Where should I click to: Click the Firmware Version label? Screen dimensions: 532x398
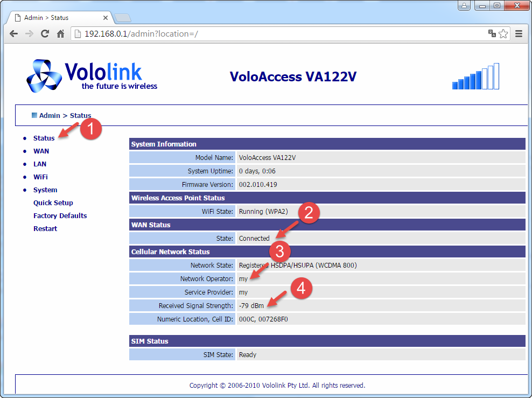coord(207,185)
